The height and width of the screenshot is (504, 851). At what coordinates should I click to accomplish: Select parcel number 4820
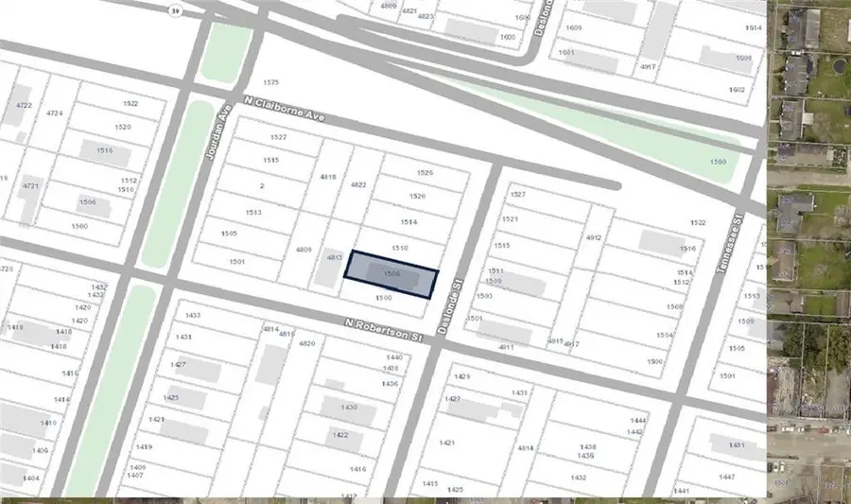[x=306, y=343]
